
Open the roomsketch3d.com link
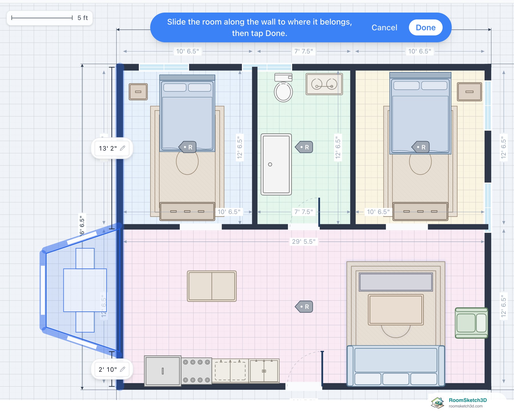coord(466,406)
